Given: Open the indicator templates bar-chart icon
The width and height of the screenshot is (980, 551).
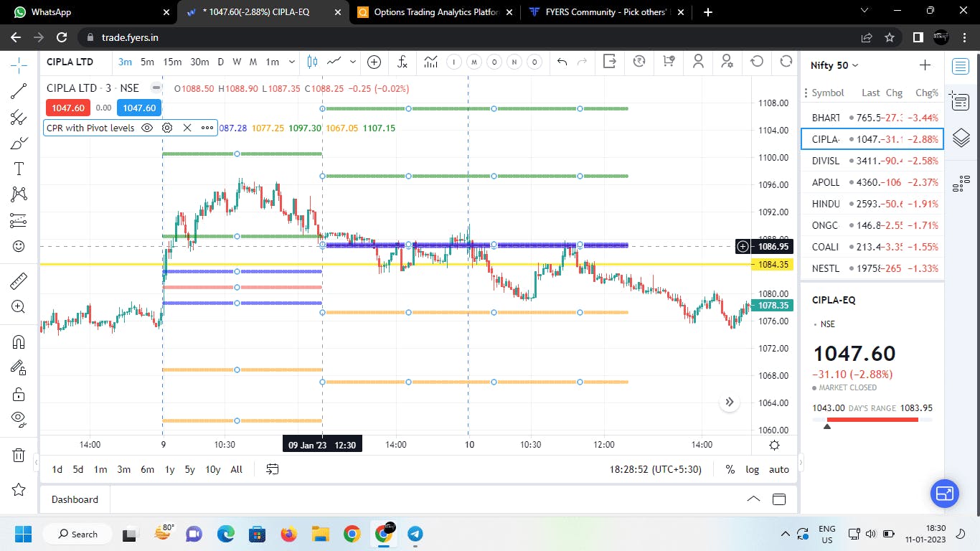Looking at the screenshot, I should click(430, 62).
